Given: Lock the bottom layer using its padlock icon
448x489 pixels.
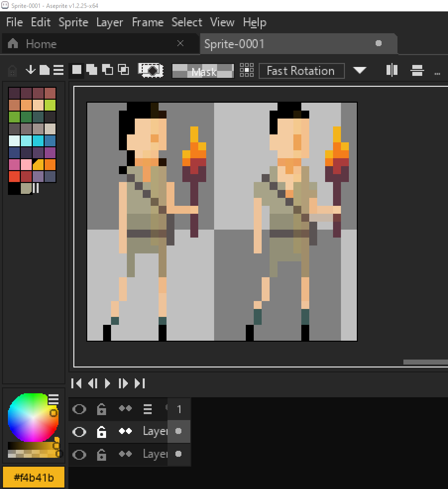Looking at the screenshot, I should 102,454.
